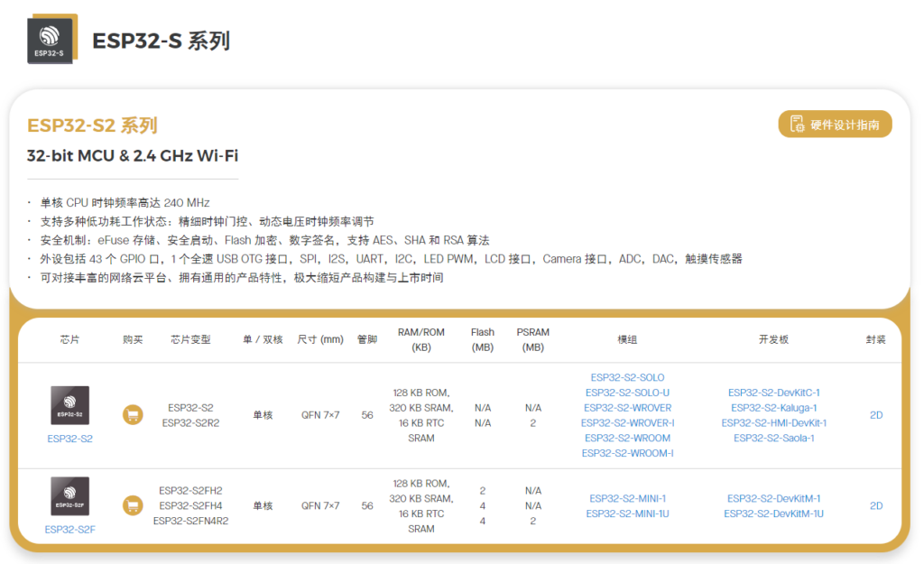Click the 尺寸 (mm) column header

tap(320, 339)
